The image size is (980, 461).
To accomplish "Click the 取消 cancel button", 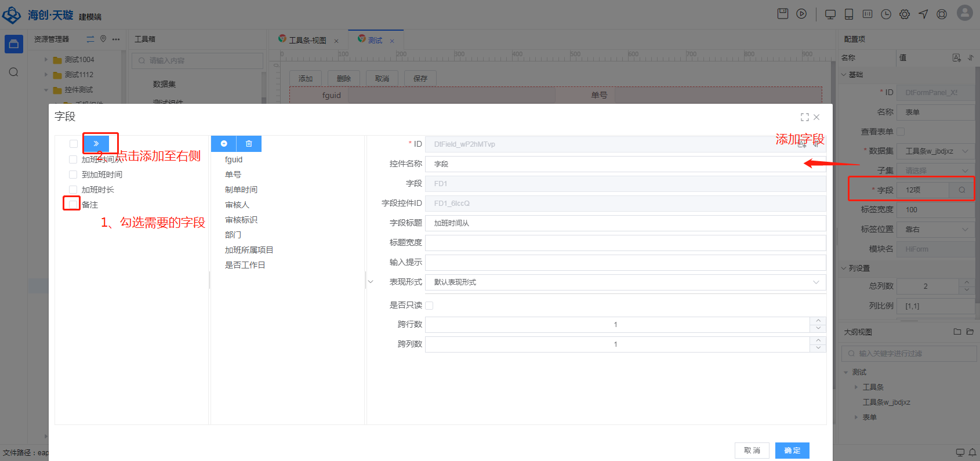I will [x=752, y=451].
